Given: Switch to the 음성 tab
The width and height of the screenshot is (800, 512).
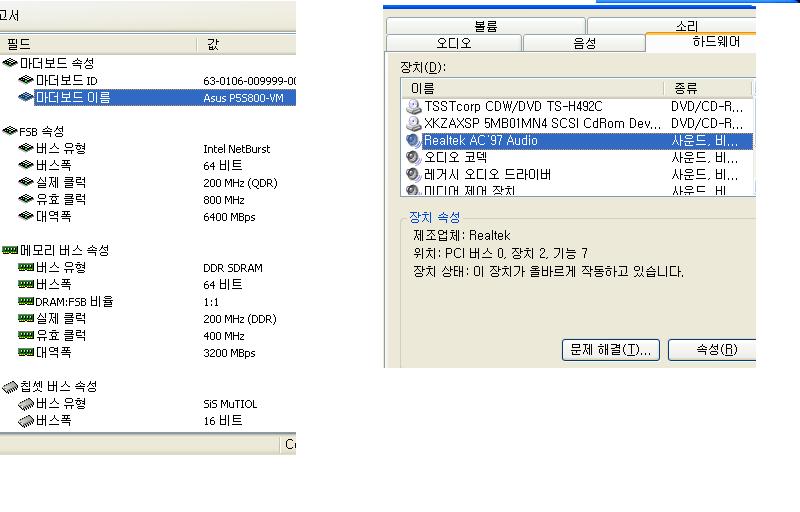Looking at the screenshot, I should [585, 43].
